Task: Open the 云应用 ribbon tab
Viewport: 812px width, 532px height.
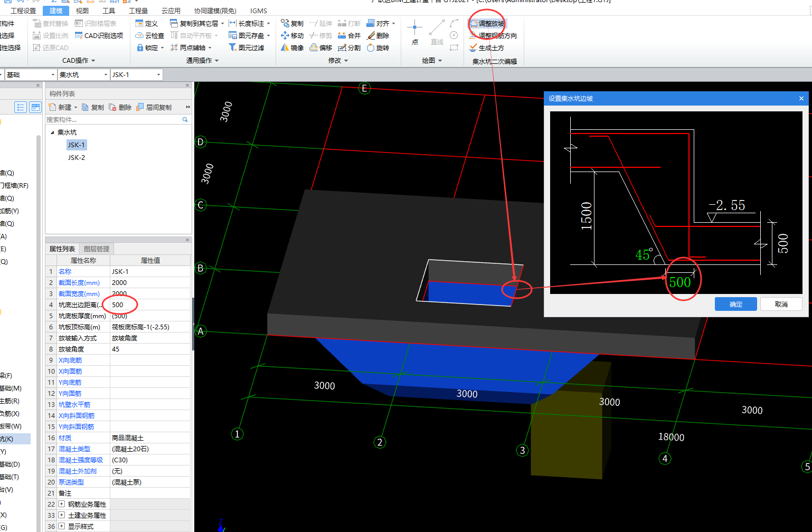Action: [171, 11]
